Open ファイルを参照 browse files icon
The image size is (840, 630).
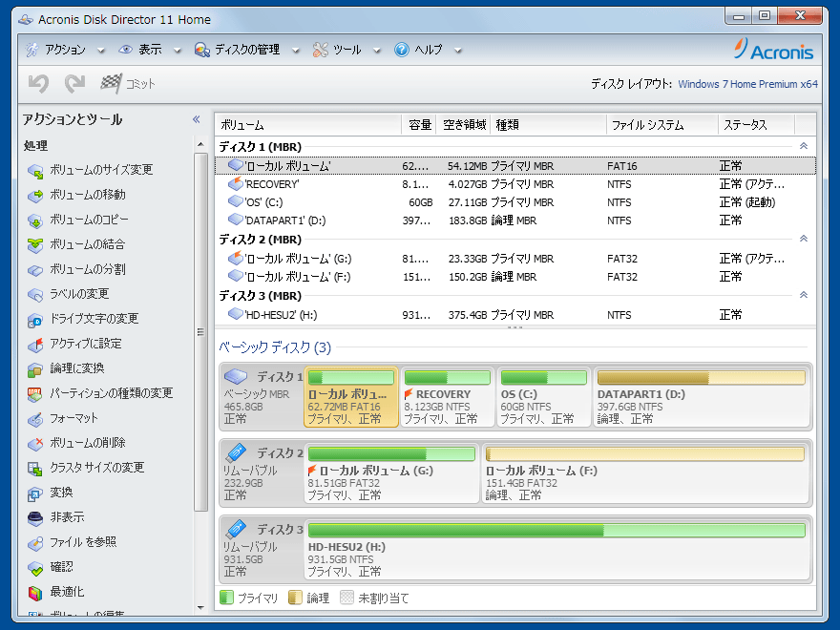point(35,543)
